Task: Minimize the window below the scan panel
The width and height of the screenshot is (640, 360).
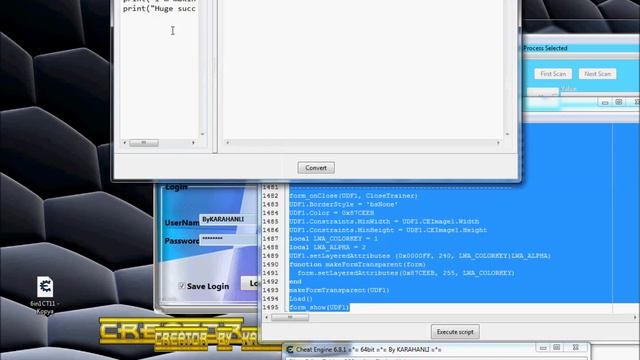Action: (x=605, y=102)
